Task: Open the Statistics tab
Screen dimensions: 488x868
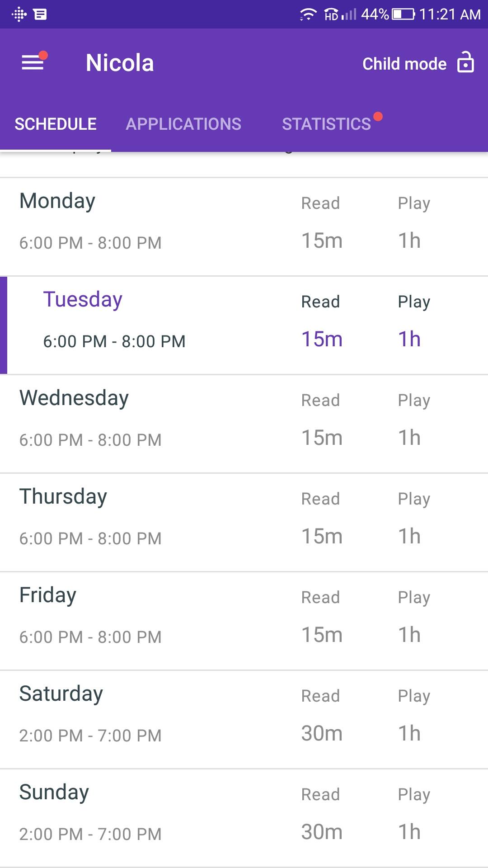Action: pos(327,124)
